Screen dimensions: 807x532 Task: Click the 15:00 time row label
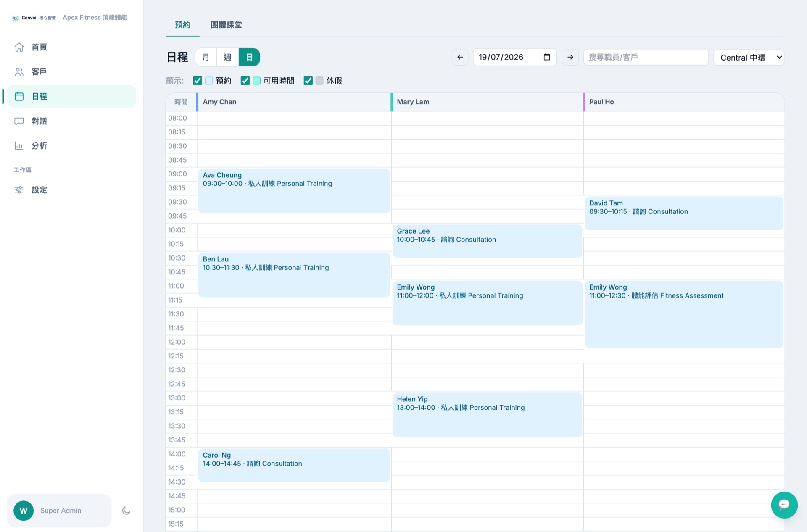177,510
